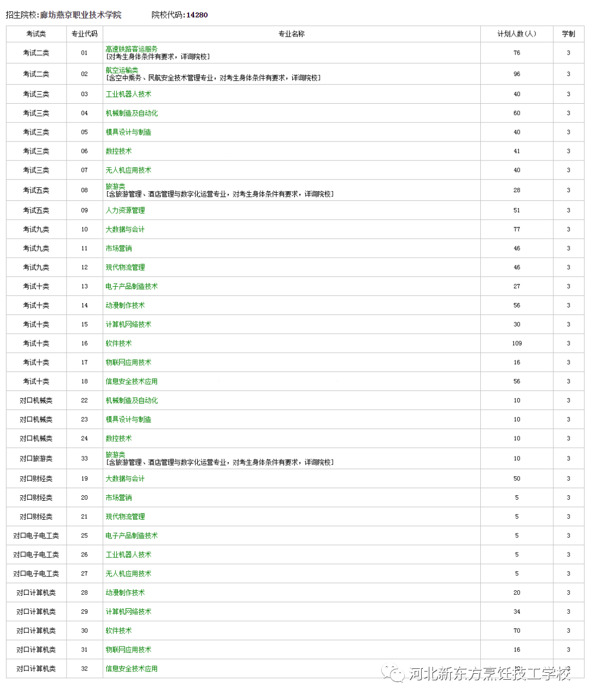Click the 专业名称 column header

291,34
